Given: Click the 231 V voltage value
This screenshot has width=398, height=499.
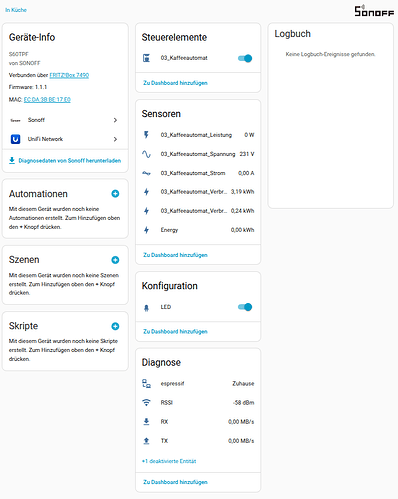Looking at the screenshot, I should click(247, 154).
